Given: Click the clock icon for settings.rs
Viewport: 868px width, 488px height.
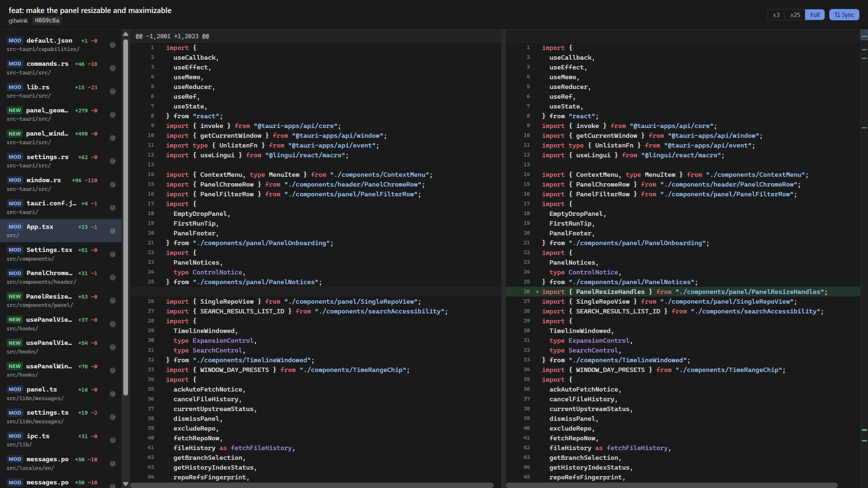Looking at the screenshot, I should pos(113,161).
